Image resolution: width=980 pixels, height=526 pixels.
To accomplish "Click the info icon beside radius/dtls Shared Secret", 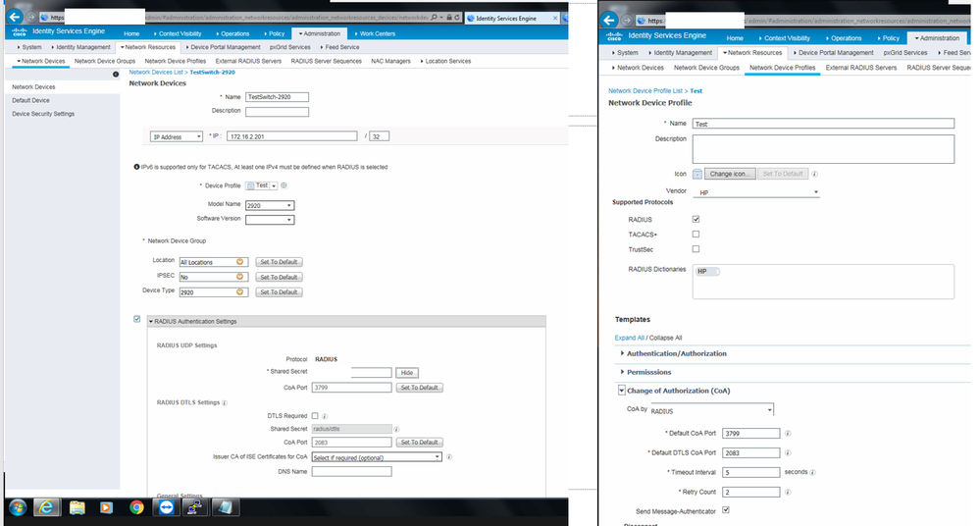I will (x=397, y=429).
